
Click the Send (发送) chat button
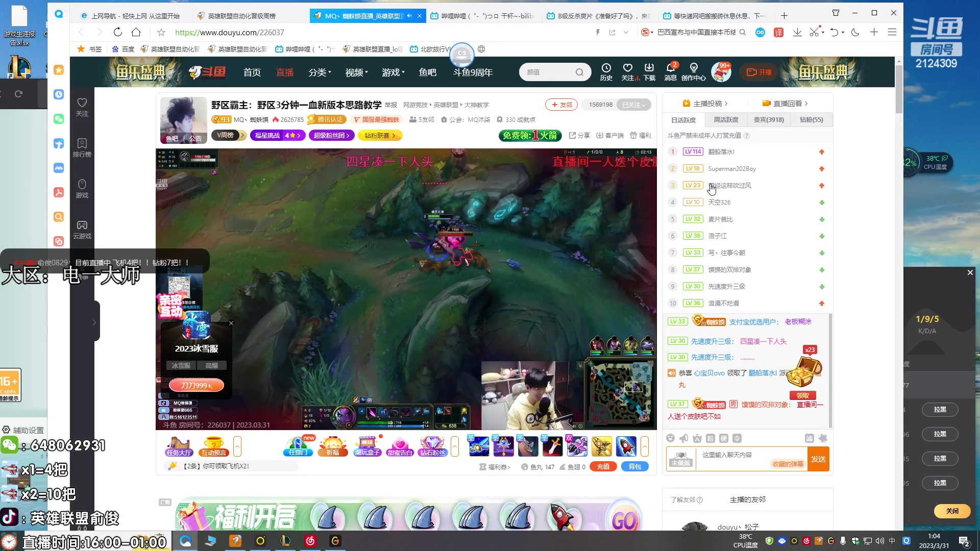pyautogui.click(x=818, y=459)
